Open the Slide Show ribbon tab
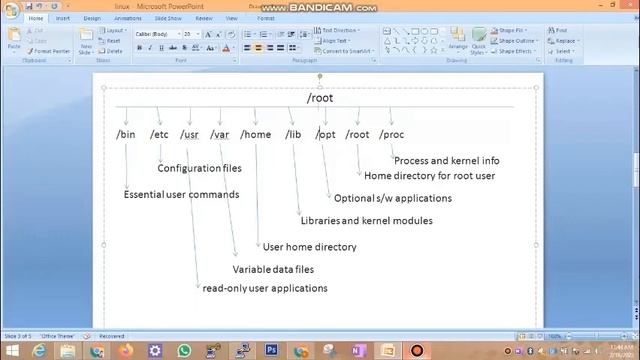Image resolution: width=640 pixels, height=360 pixels. click(x=168, y=18)
